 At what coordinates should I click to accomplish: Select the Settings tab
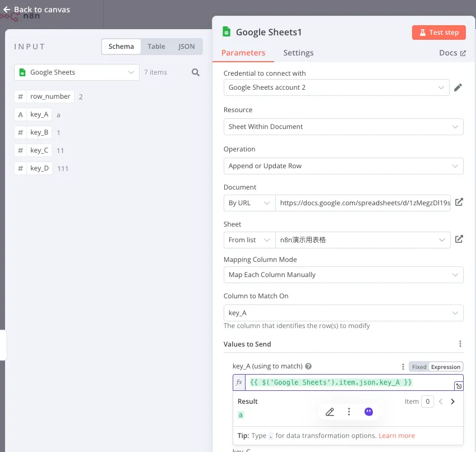coord(298,53)
